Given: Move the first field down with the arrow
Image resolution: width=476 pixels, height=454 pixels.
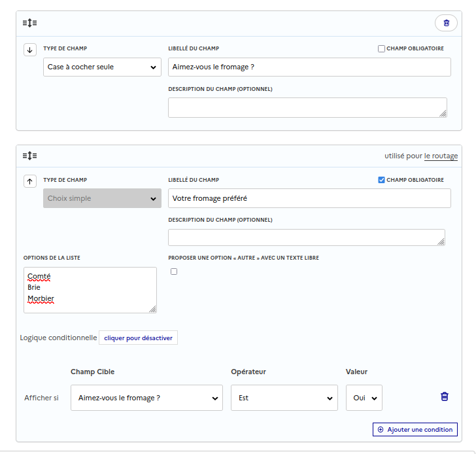Looking at the screenshot, I should 30,50.
